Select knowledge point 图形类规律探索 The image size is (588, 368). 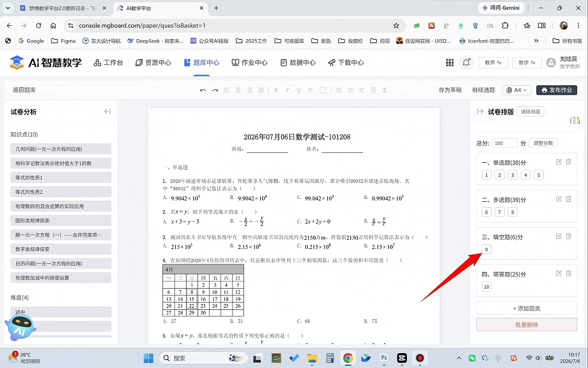click(x=61, y=220)
